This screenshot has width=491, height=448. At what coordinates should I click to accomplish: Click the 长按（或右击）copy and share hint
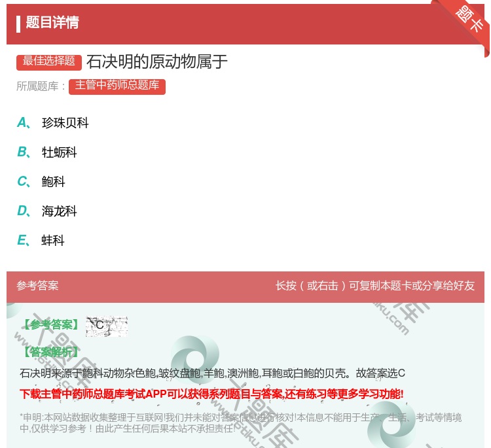pyautogui.click(x=374, y=286)
